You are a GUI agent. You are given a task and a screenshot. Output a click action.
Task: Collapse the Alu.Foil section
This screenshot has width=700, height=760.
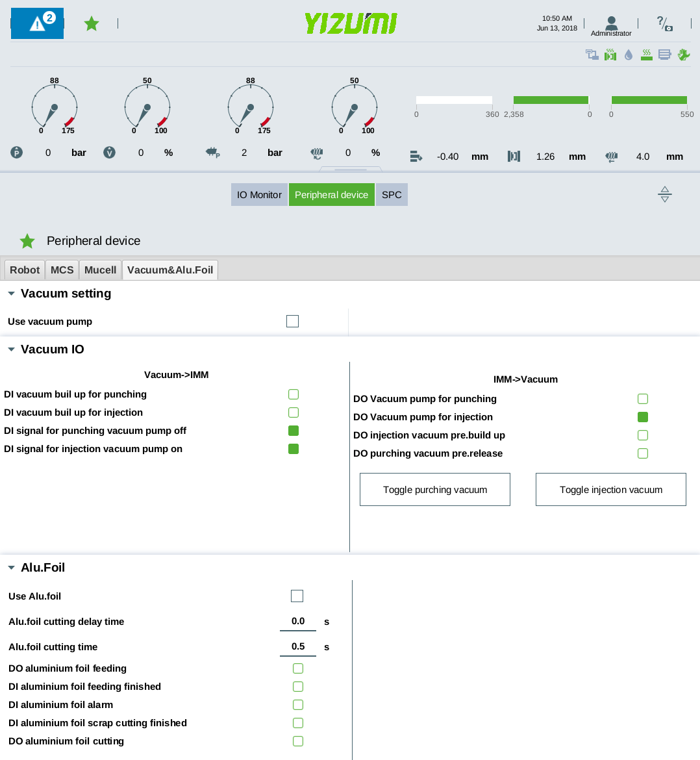[x=11, y=568]
